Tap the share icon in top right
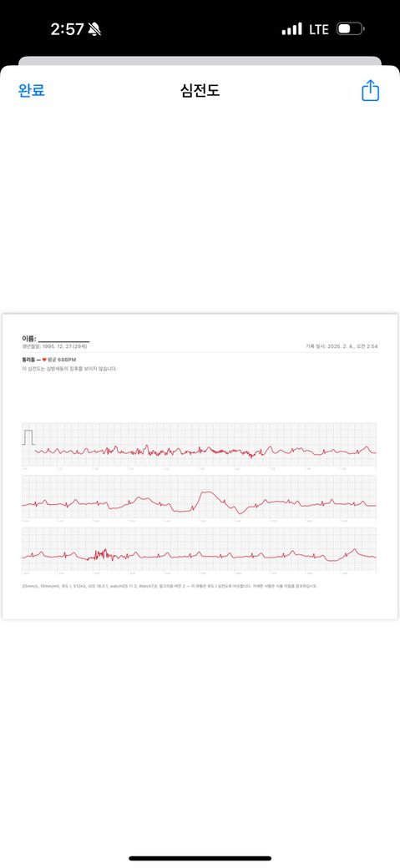 (370, 90)
